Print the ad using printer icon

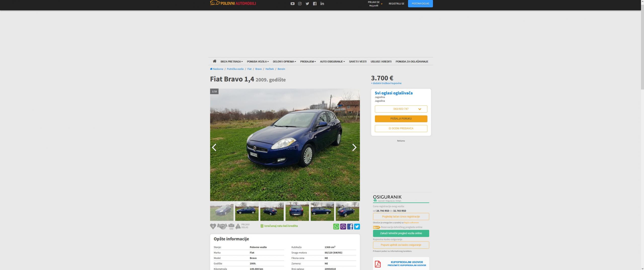(x=231, y=226)
